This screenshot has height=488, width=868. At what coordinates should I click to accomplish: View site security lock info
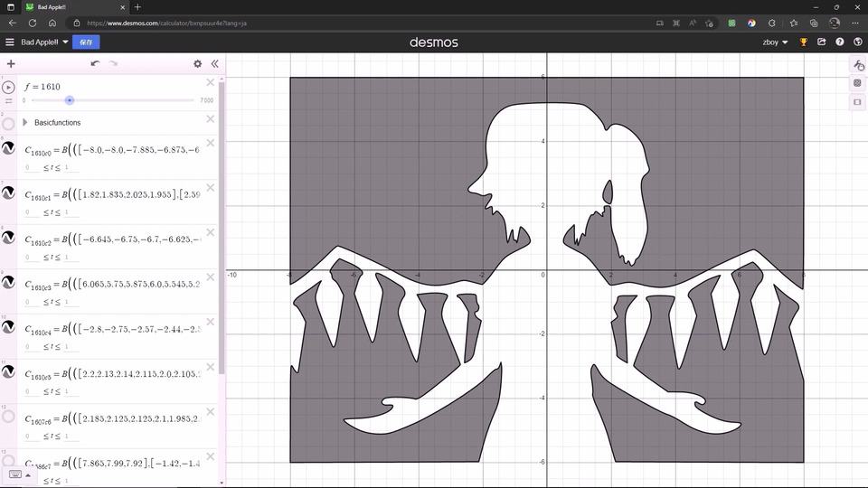coord(77,23)
